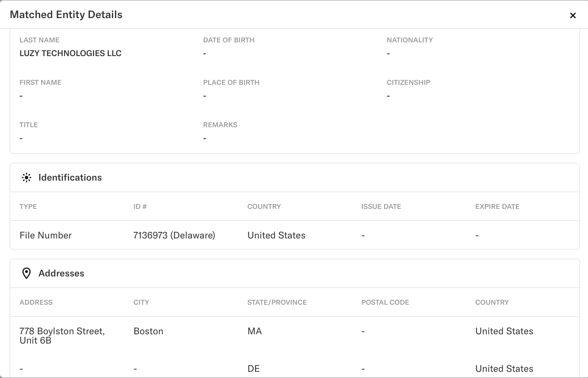The width and height of the screenshot is (588, 378).
Task: Click the Identifications section heading
Action: (70, 178)
